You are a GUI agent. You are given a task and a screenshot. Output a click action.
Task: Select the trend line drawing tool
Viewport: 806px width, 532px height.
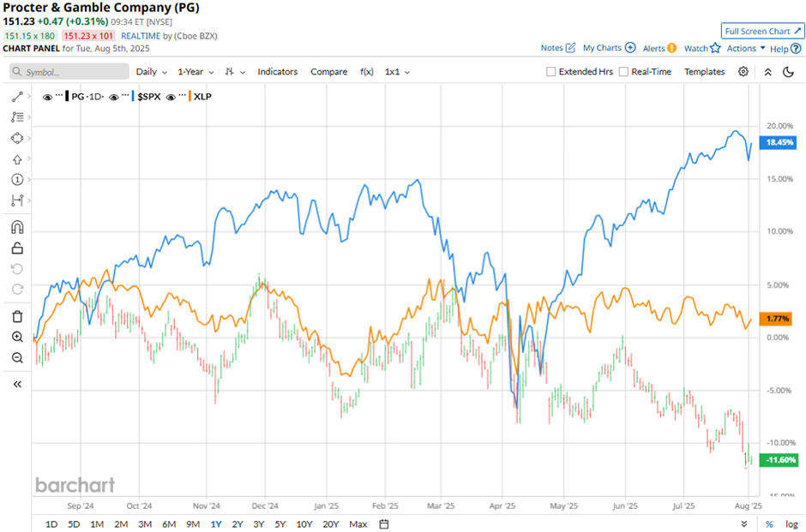click(x=17, y=97)
